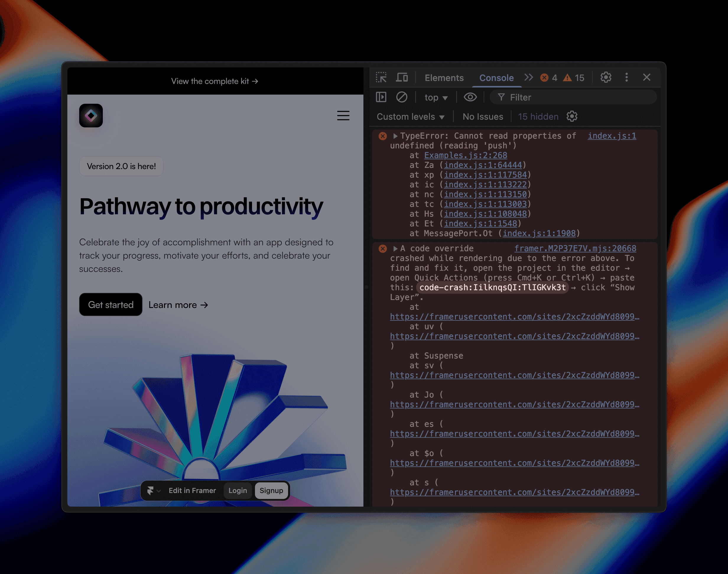Click the app logo icon on page
This screenshot has height=574, width=728.
[91, 116]
